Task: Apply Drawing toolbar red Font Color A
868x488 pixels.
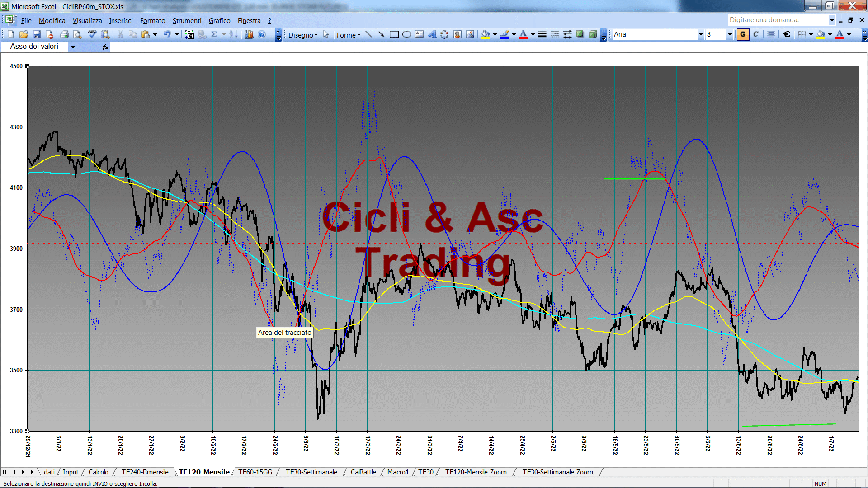Action: click(x=523, y=34)
